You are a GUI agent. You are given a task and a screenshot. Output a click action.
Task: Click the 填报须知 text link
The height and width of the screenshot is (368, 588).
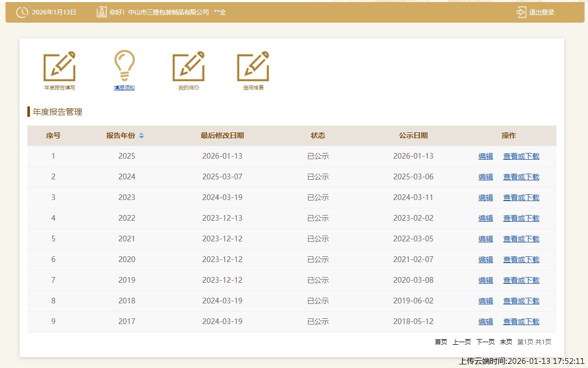(124, 88)
